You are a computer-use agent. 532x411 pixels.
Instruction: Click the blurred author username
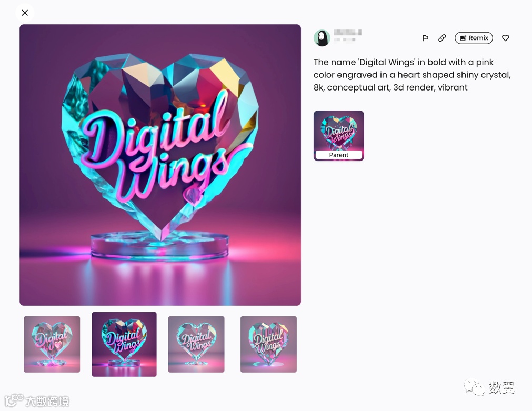347,36
